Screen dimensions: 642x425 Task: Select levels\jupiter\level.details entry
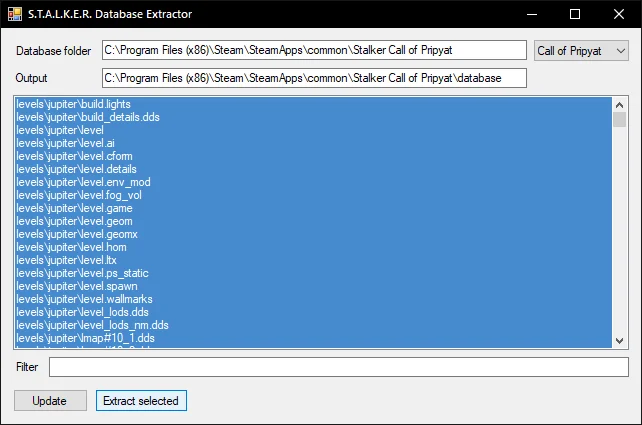coord(313,169)
